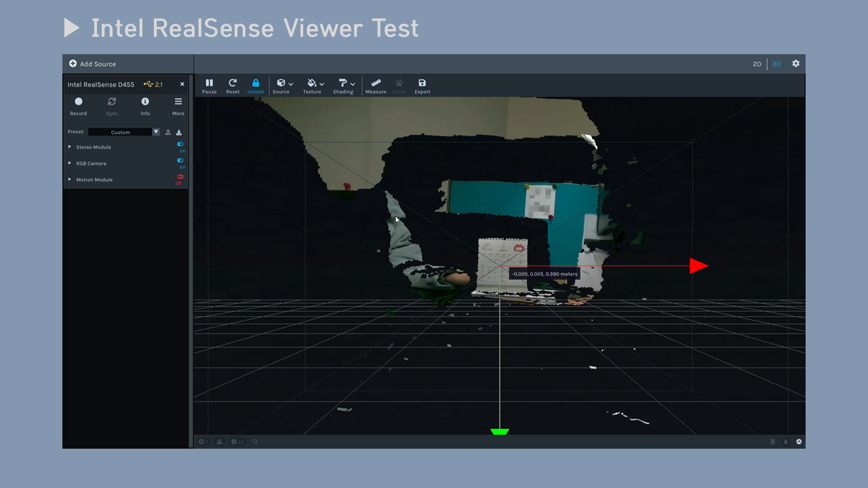Screen dimensions: 868x488
Task: Open the Shading roller dropdown
Action: (x=347, y=83)
